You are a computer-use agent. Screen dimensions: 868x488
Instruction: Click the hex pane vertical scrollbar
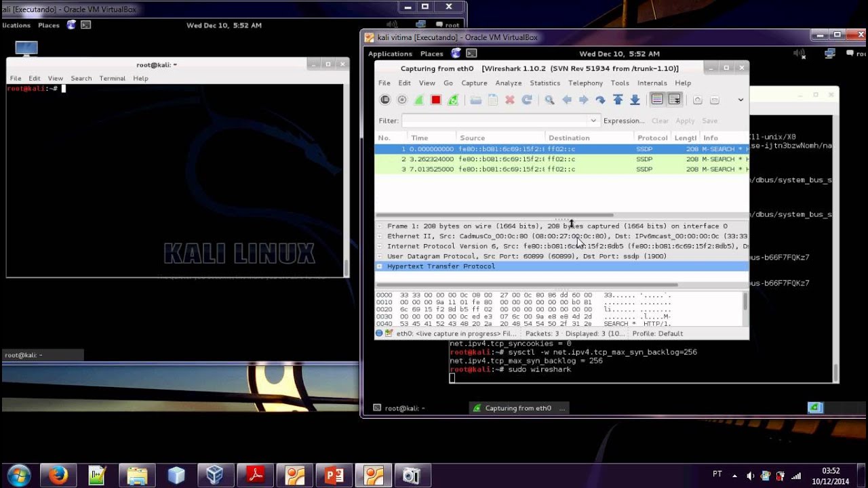click(x=745, y=302)
